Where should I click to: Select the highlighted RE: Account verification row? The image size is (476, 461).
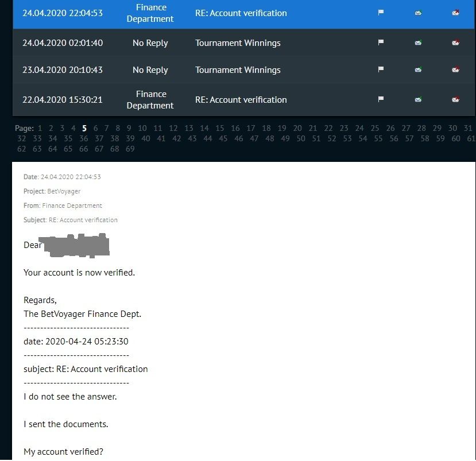click(x=243, y=14)
